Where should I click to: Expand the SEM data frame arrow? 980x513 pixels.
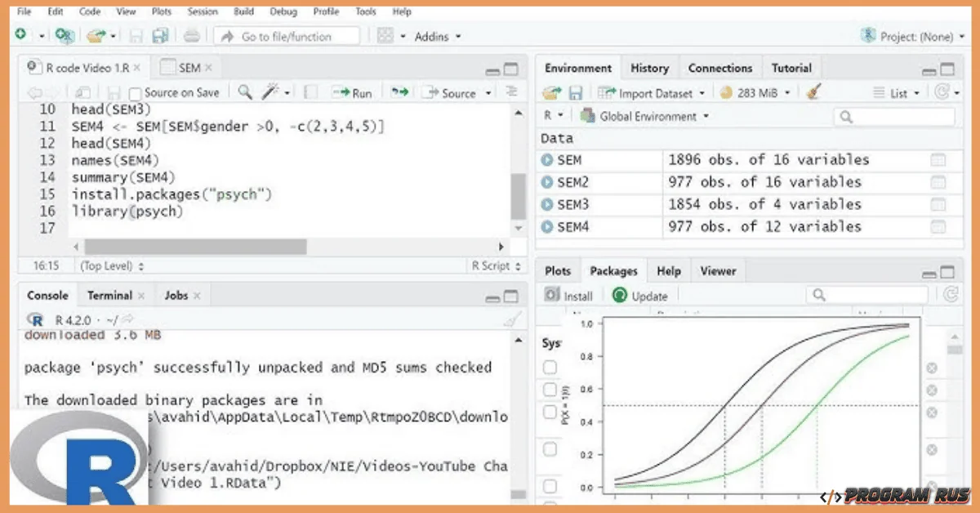click(x=547, y=160)
